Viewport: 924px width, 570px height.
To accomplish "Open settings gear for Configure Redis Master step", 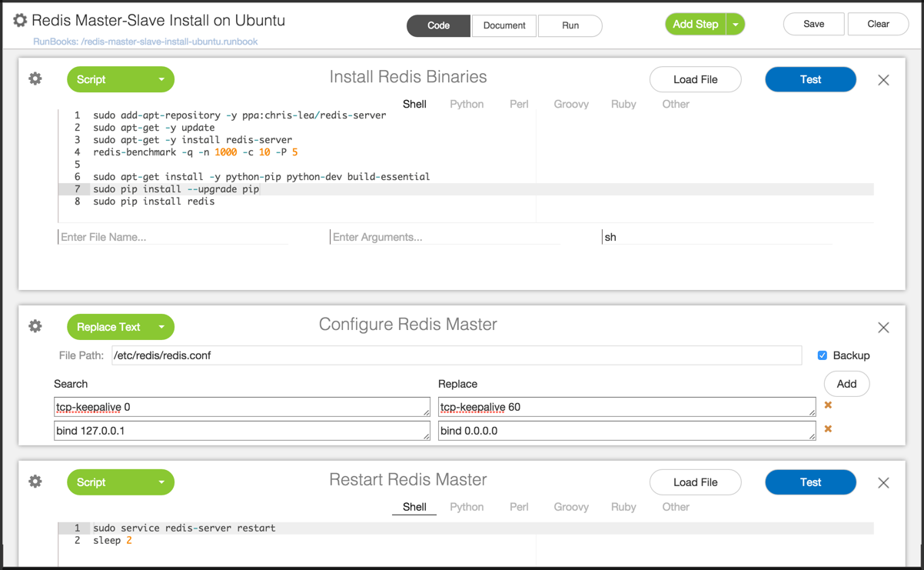I will pos(35,326).
